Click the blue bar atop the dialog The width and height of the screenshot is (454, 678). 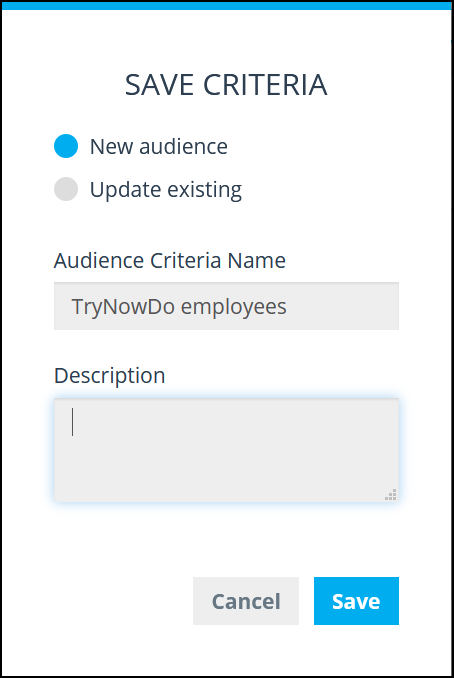point(226,6)
